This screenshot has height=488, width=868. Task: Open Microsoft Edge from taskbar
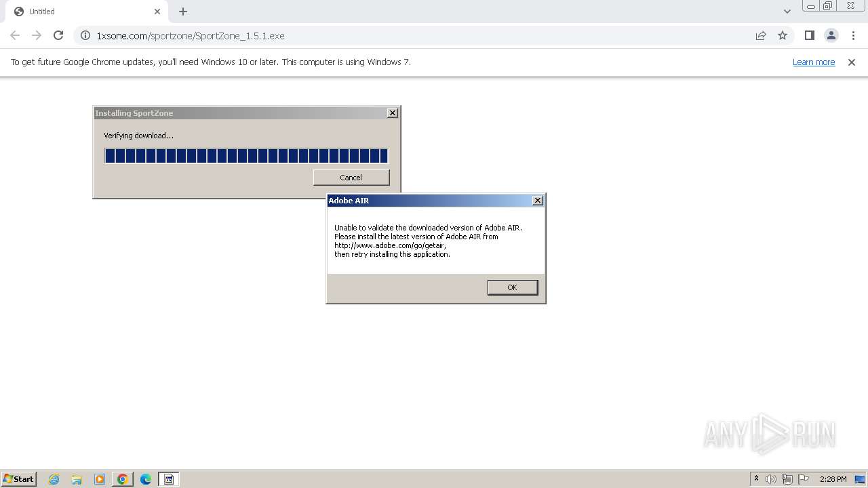(x=145, y=479)
